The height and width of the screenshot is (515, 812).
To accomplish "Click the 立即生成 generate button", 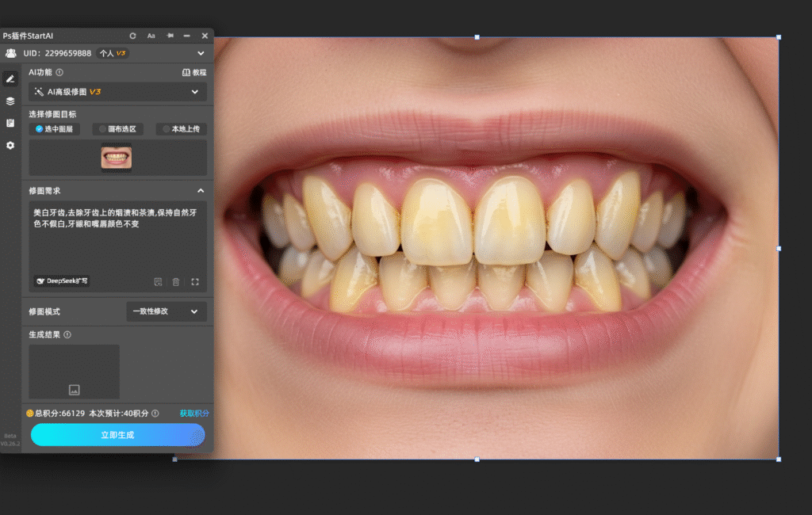I will pos(117,435).
